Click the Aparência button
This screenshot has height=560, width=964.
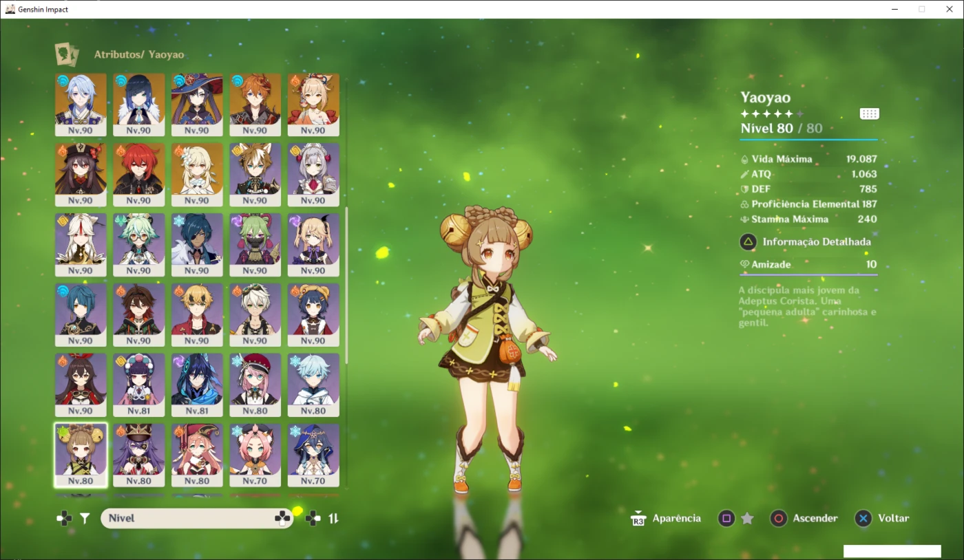pyautogui.click(x=667, y=519)
